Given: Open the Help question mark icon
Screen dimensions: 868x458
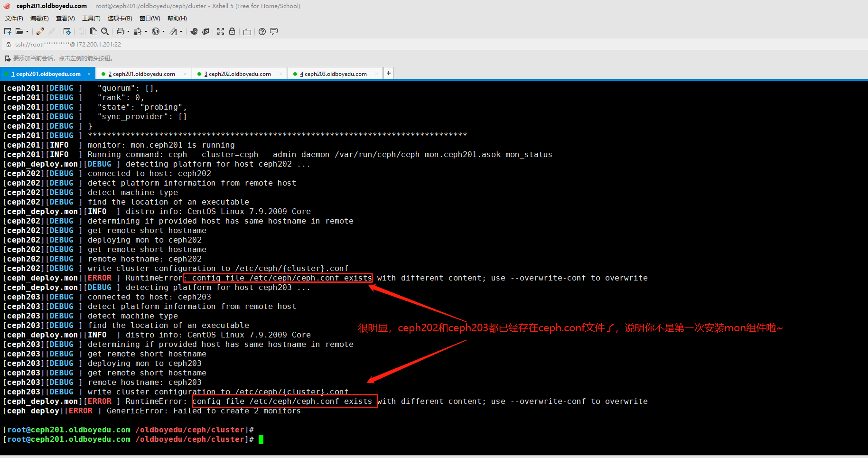Looking at the screenshot, I should [262, 31].
